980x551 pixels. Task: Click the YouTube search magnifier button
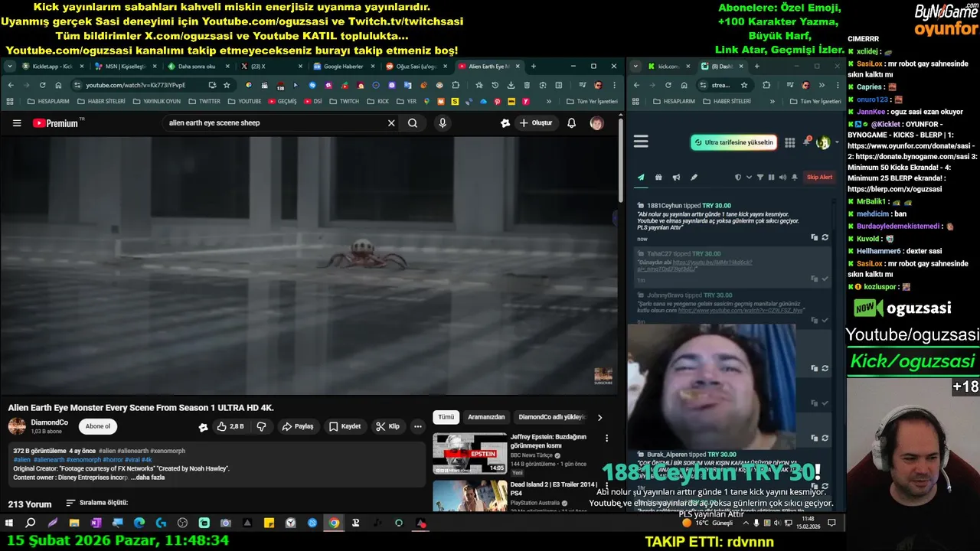(413, 123)
